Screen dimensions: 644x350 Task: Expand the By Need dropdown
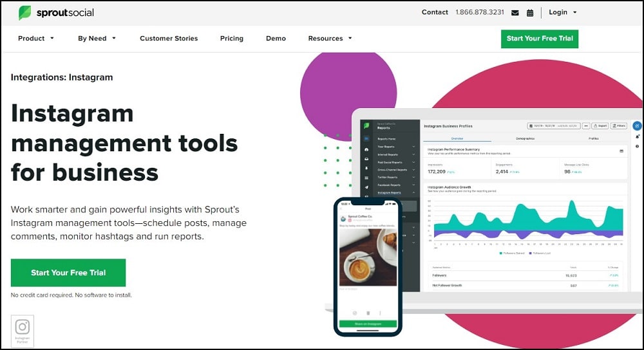tap(97, 38)
